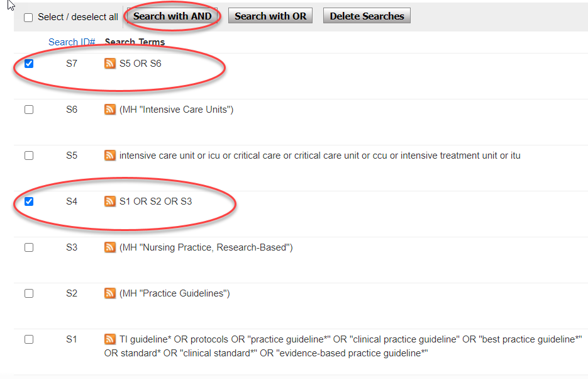Image resolution: width=588 pixels, height=379 pixels.
Task: Sort by the Search ID# column link
Action: coord(72,42)
